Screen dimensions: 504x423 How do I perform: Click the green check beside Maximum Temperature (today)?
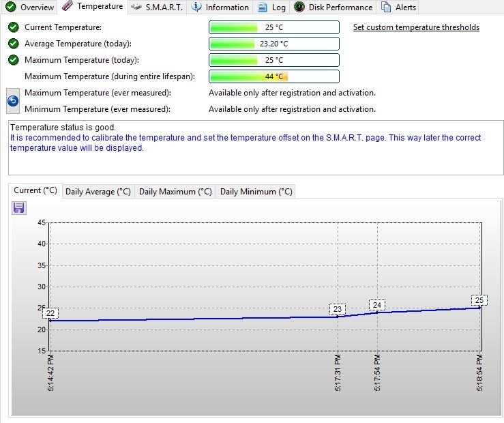click(14, 60)
